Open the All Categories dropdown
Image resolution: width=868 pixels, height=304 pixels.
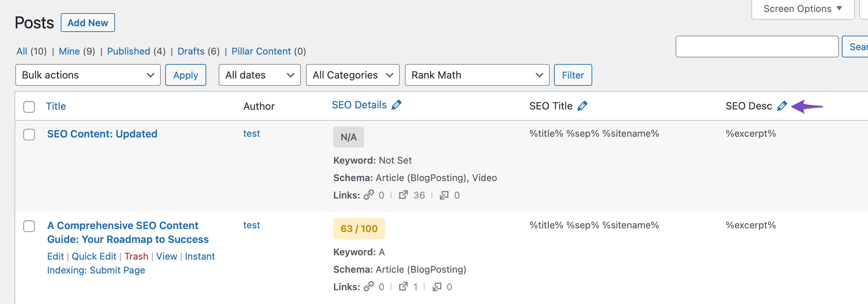click(x=353, y=75)
